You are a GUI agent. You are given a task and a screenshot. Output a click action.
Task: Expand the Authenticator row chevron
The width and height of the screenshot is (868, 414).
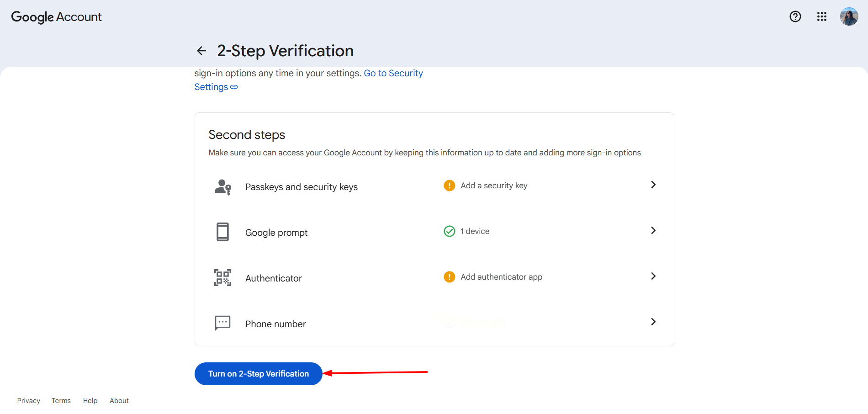(653, 276)
